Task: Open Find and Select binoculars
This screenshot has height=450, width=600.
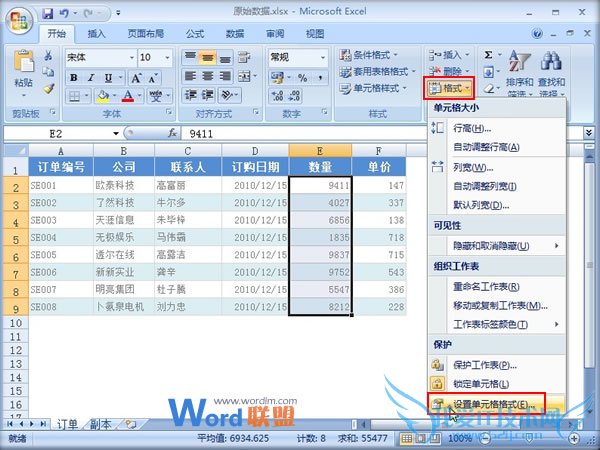Action: pos(551,73)
